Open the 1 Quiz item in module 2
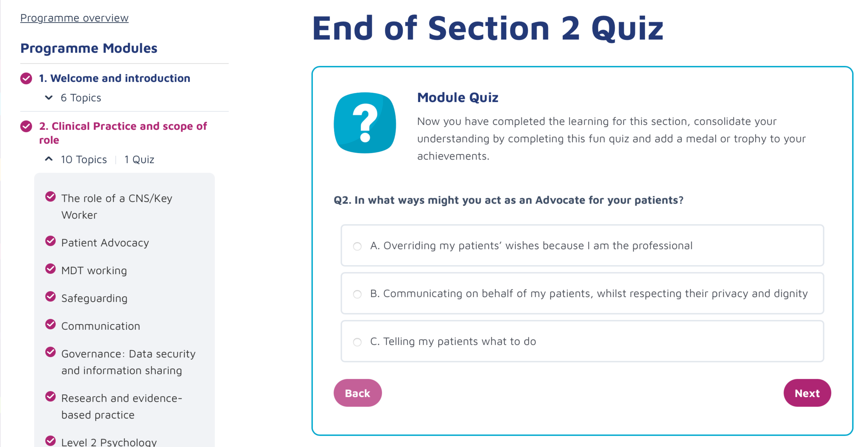 click(139, 159)
